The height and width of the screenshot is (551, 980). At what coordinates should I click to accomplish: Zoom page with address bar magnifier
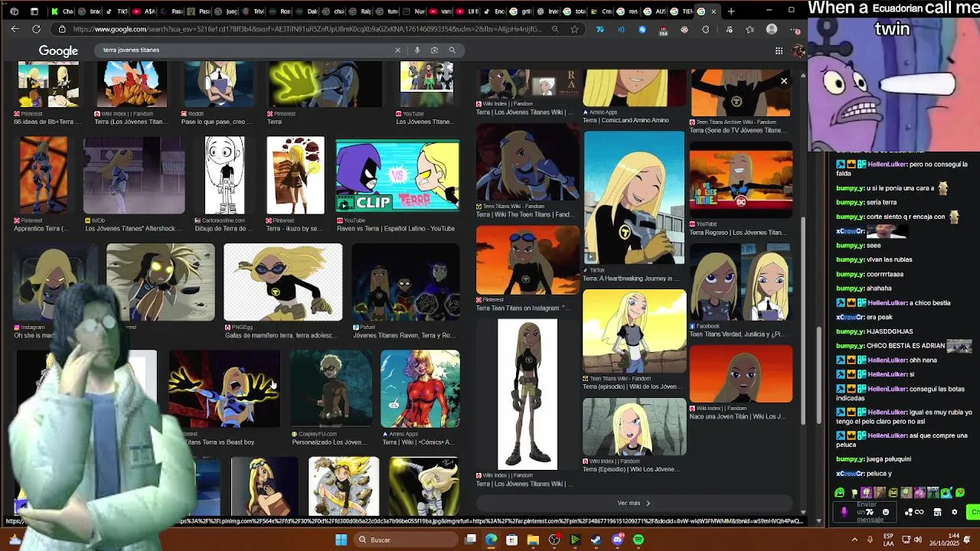555,29
